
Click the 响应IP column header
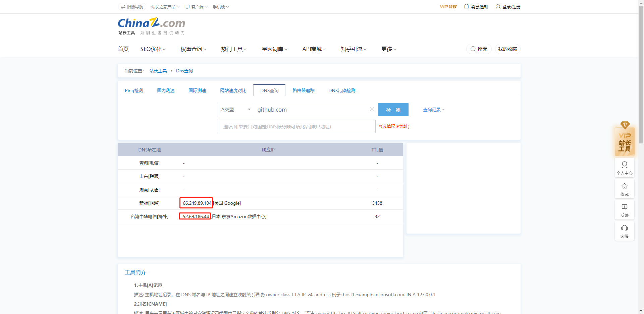(268, 150)
